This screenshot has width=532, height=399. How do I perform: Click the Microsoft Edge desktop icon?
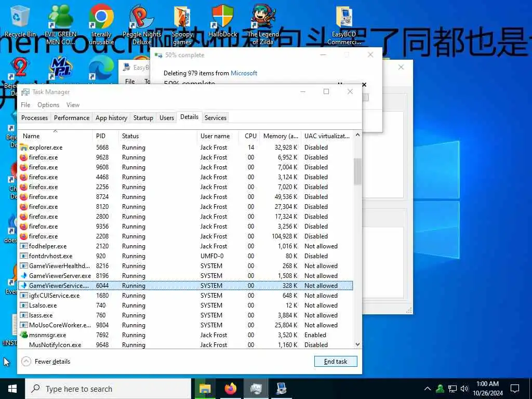(x=101, y=69)
